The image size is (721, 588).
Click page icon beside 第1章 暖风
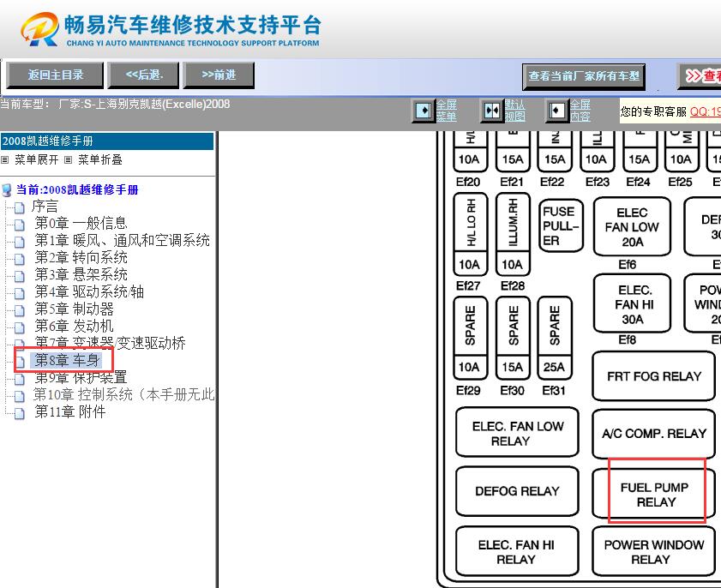click(x=20, y=242)
